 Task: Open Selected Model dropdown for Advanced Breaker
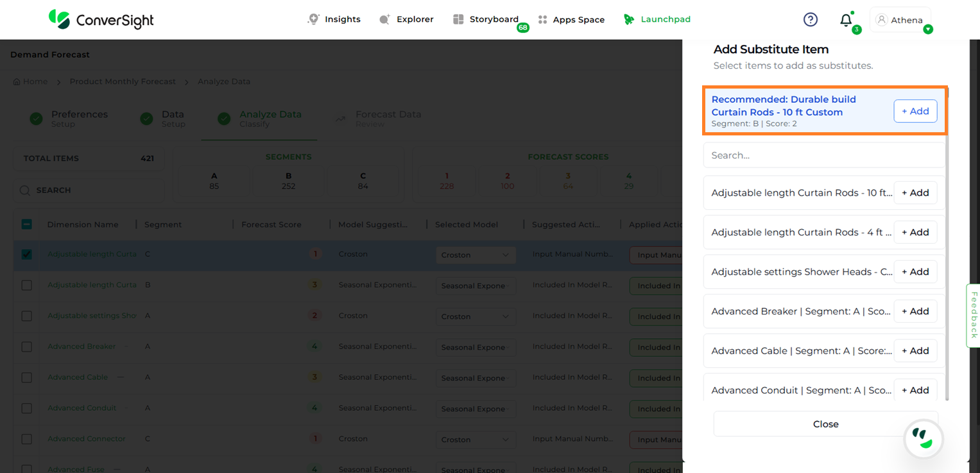click(475, 347)
